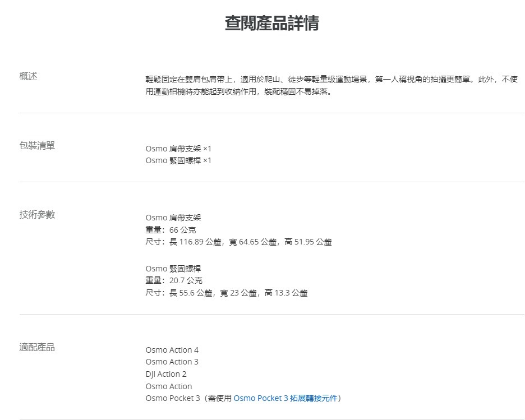Click Osmo 肩帶支架 title under 技術參數
This screenshot has width=525, height=420.
pyautogui.click(x=173, y=218)
